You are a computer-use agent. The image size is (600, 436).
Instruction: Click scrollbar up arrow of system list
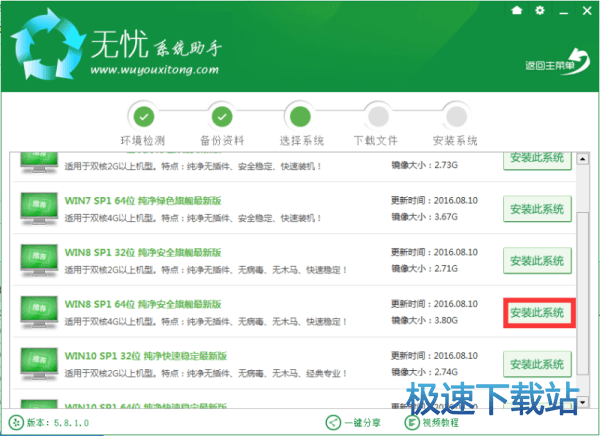coord(582,158)
